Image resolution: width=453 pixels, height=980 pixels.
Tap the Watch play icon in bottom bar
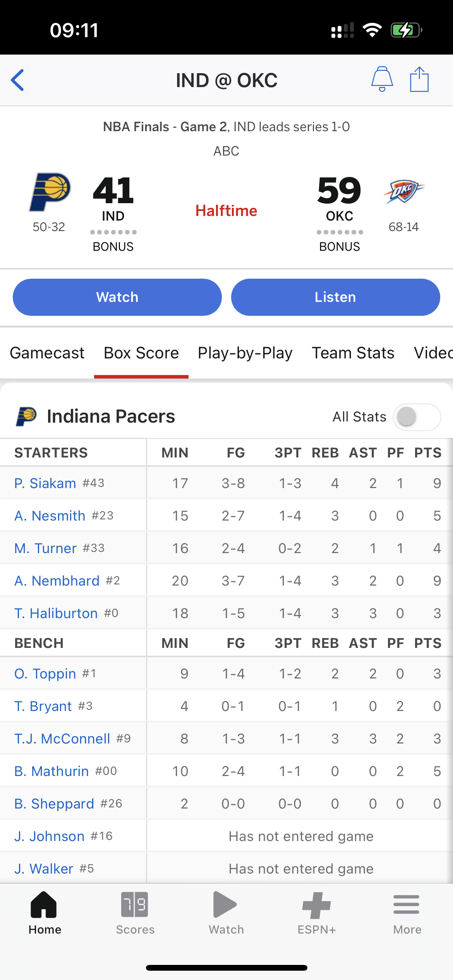(x=226, y=904)
